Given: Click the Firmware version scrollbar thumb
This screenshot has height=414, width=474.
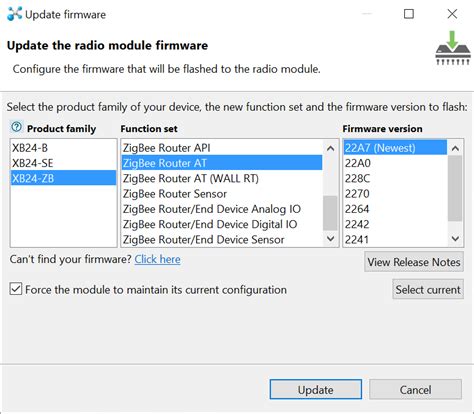Looking at the screenshot, I should pyautogui.click(x=455, y=188).
